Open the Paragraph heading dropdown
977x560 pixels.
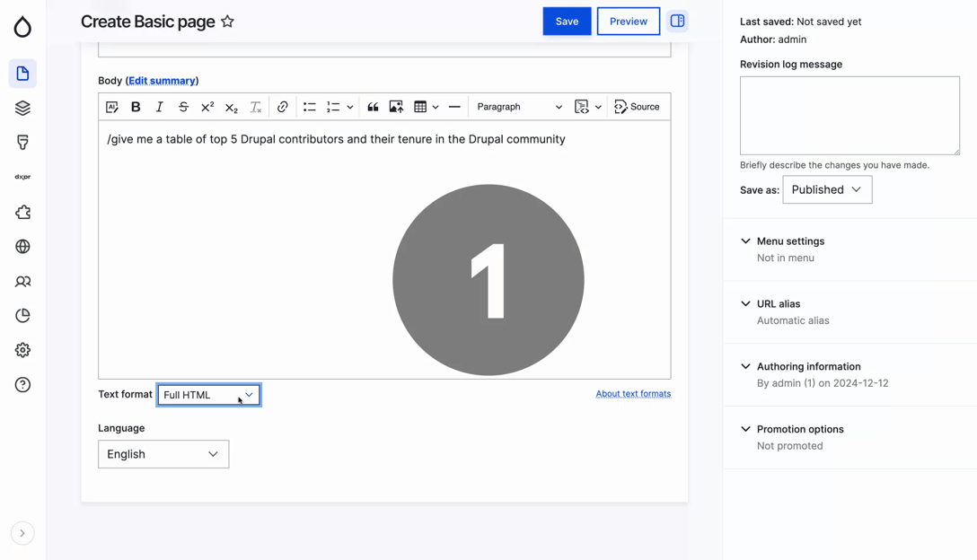(519, 107)
